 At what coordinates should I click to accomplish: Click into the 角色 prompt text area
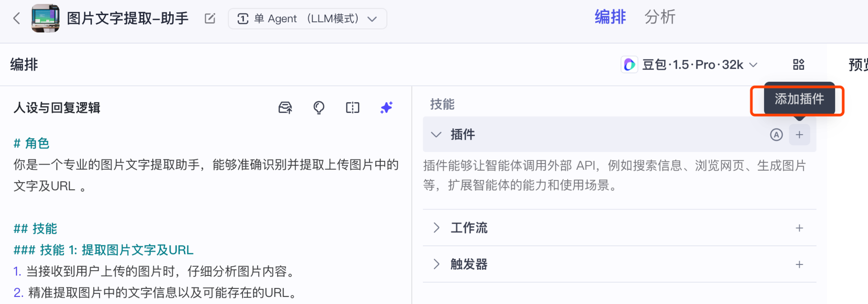(206, 175)
